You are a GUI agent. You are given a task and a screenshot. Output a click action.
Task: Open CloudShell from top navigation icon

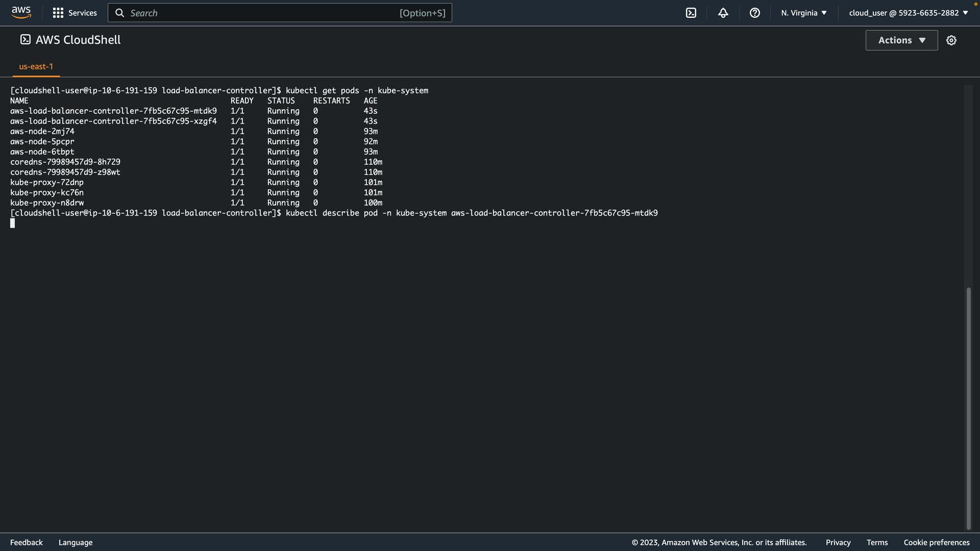click(691, 13)
